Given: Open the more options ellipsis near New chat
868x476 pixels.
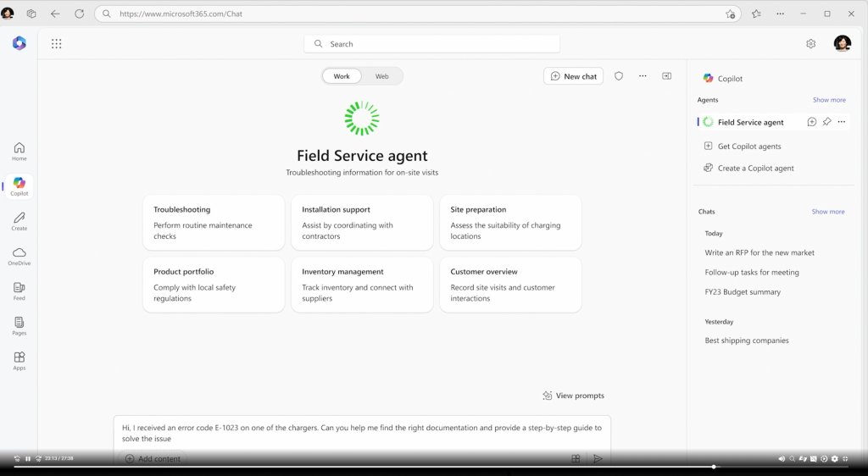Looking at the screenshot, I should (643, 76).
